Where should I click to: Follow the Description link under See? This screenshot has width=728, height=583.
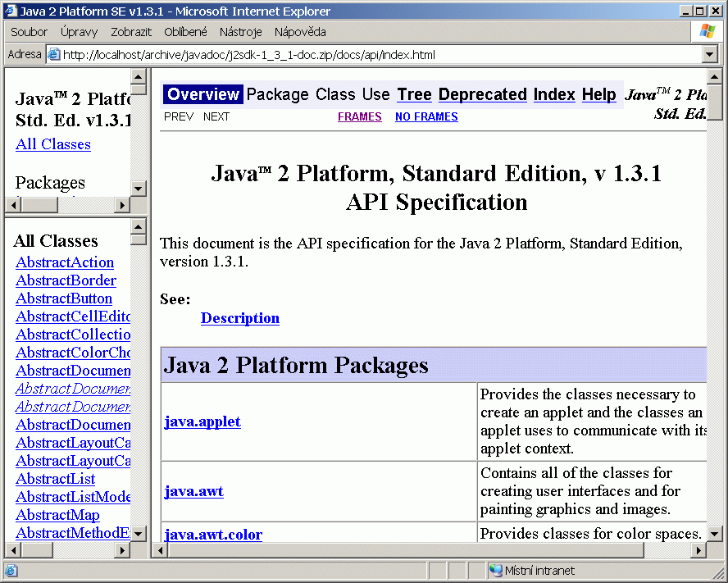pyautogui.click(x=240, y=318)
